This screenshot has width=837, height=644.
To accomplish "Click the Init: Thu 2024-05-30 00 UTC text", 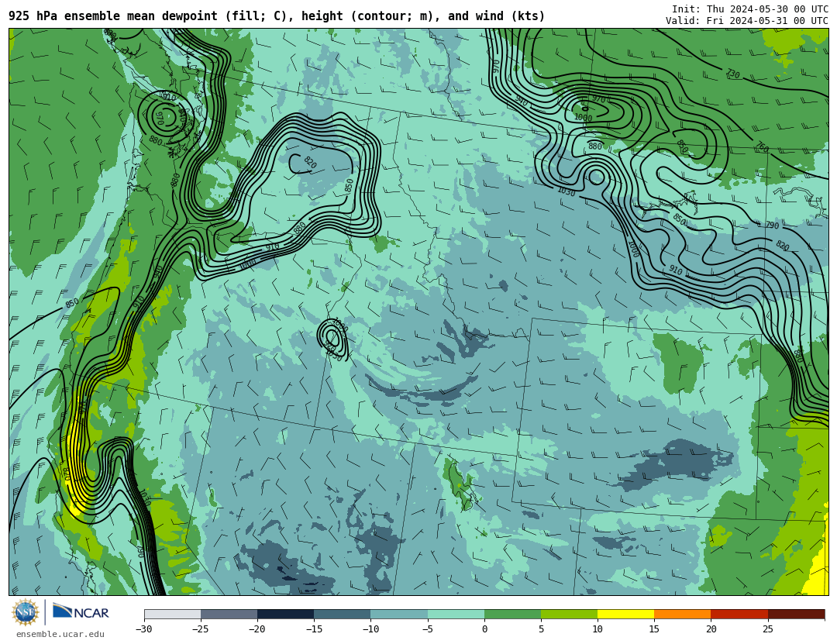I will [750, 9].
